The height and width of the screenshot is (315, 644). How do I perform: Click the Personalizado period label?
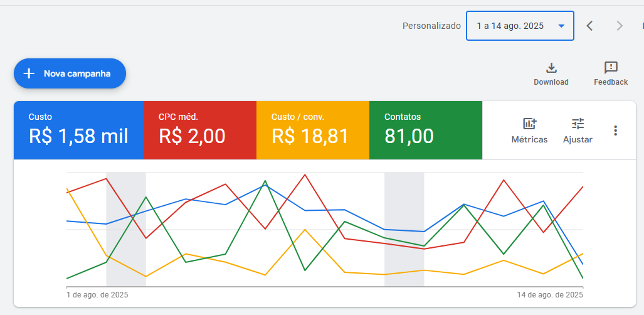(x=431, y=26)
